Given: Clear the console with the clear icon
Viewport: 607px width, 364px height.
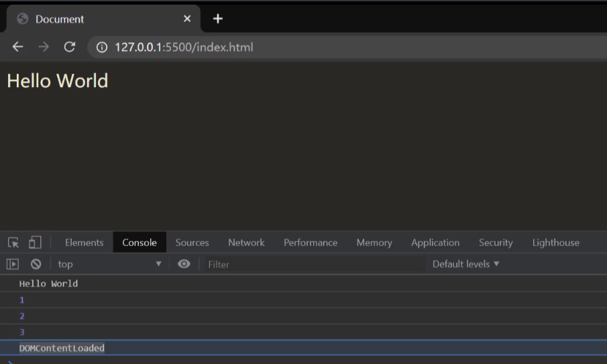Looking at the screenshot, I should click(36, 264).
